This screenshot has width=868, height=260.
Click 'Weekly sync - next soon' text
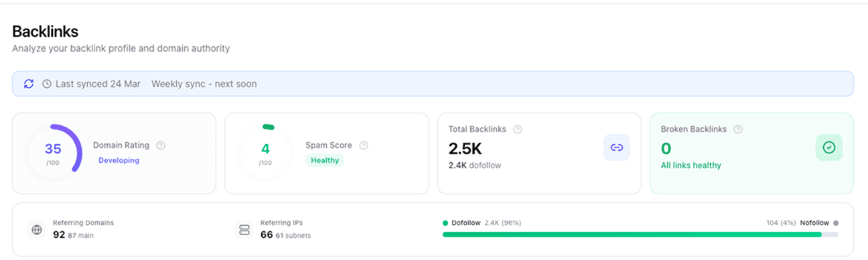click(x=204, y=84)
